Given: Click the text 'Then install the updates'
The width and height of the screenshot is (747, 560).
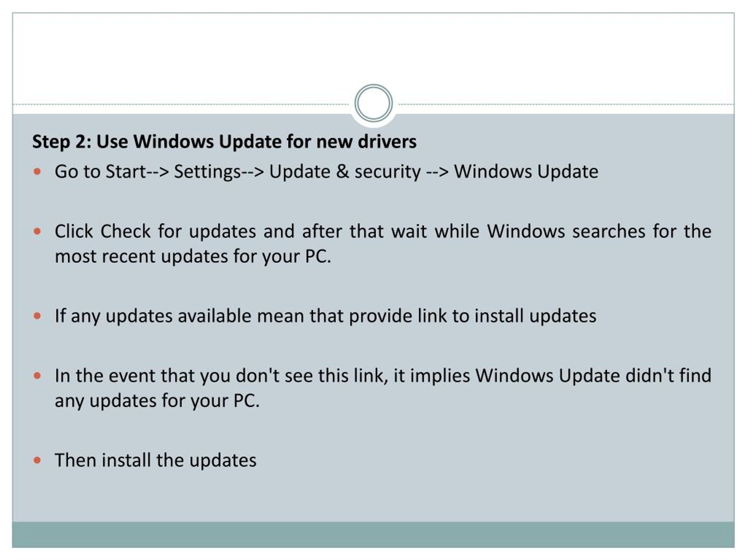Looking at the screenshot, I should pyautogui.click(x=156, y=460).
